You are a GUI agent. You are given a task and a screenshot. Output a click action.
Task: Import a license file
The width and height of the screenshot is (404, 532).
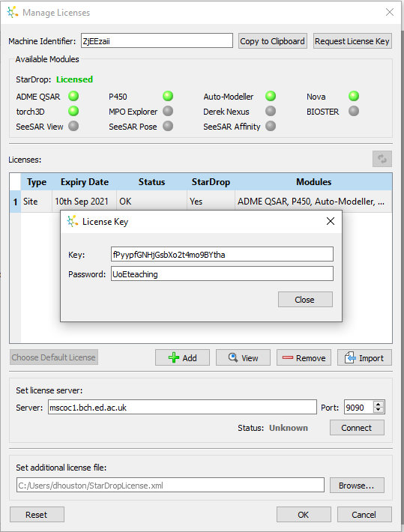tap(364, 357)
